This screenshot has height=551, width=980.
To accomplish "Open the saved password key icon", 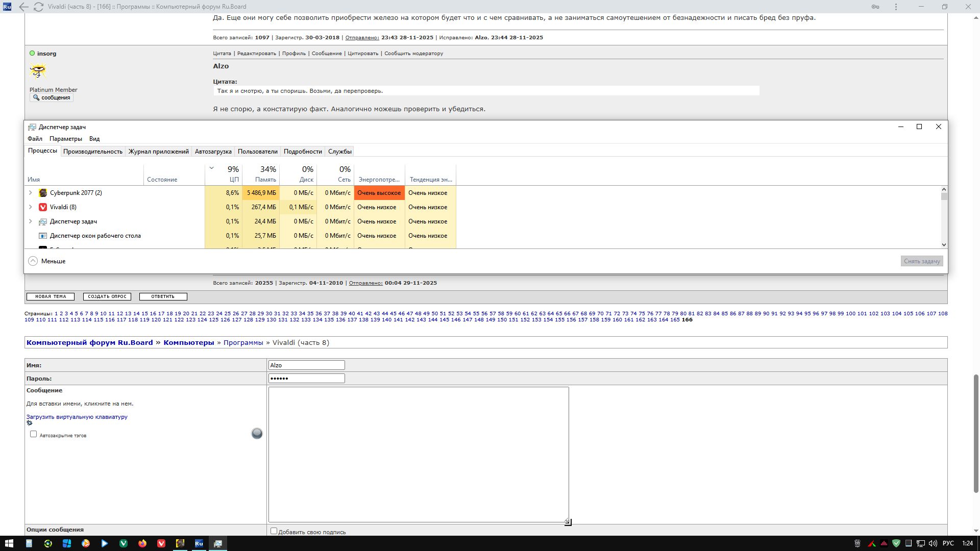I will click(875, 7).
